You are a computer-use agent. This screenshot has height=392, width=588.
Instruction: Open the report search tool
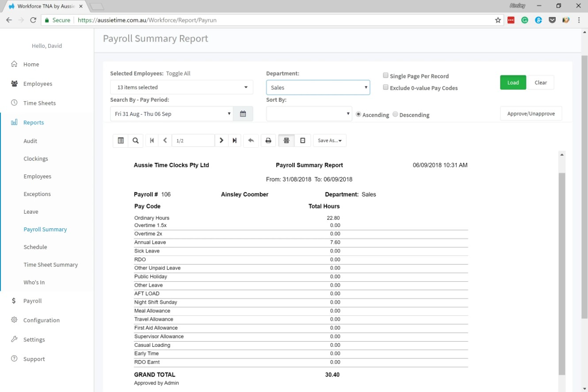pyautogui.click(x=136, y=140)
